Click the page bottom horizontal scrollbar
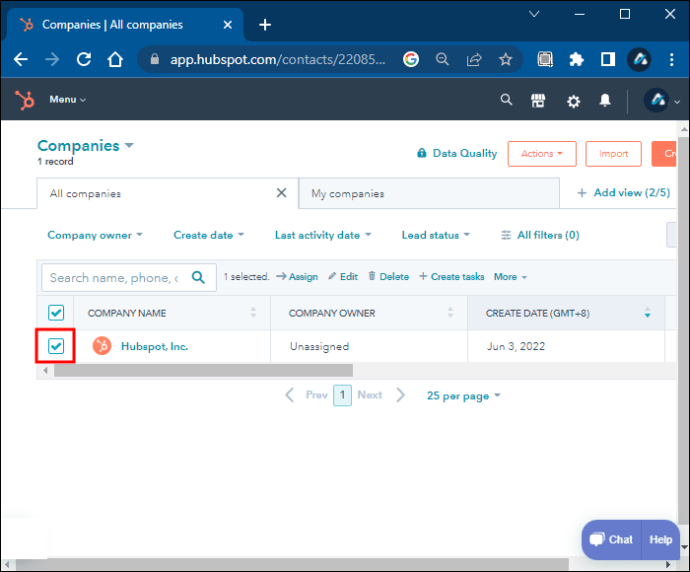The height and width of the screenshot is (572, 690). click(292, 564)
